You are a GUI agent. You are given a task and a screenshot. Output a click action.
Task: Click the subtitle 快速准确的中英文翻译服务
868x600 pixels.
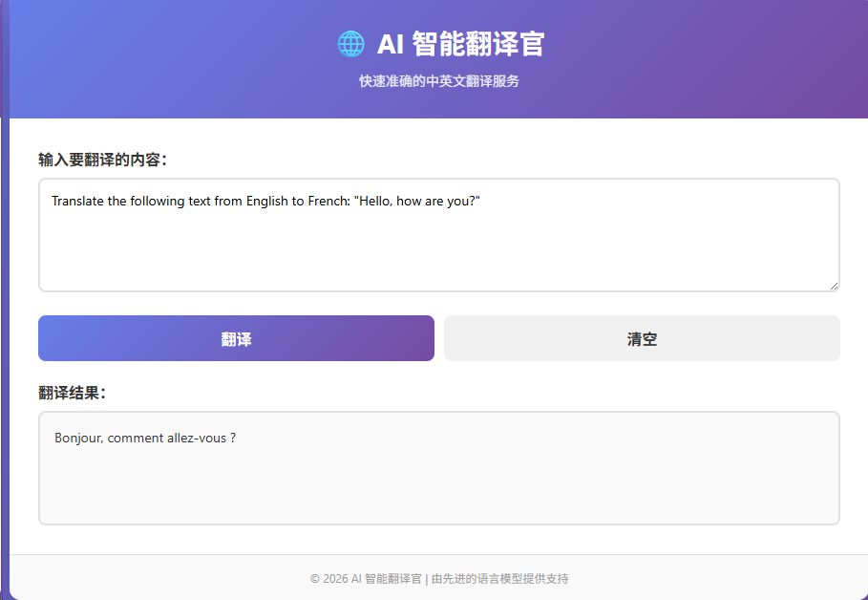(439, 81)
